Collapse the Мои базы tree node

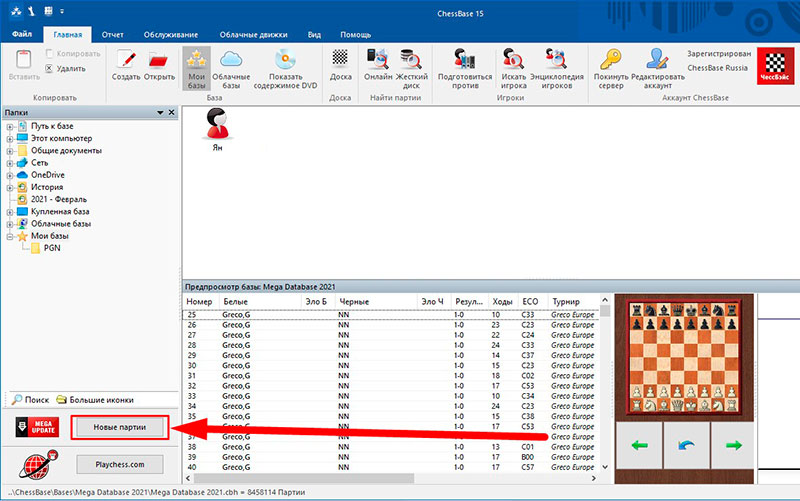(x=10, y=236)
